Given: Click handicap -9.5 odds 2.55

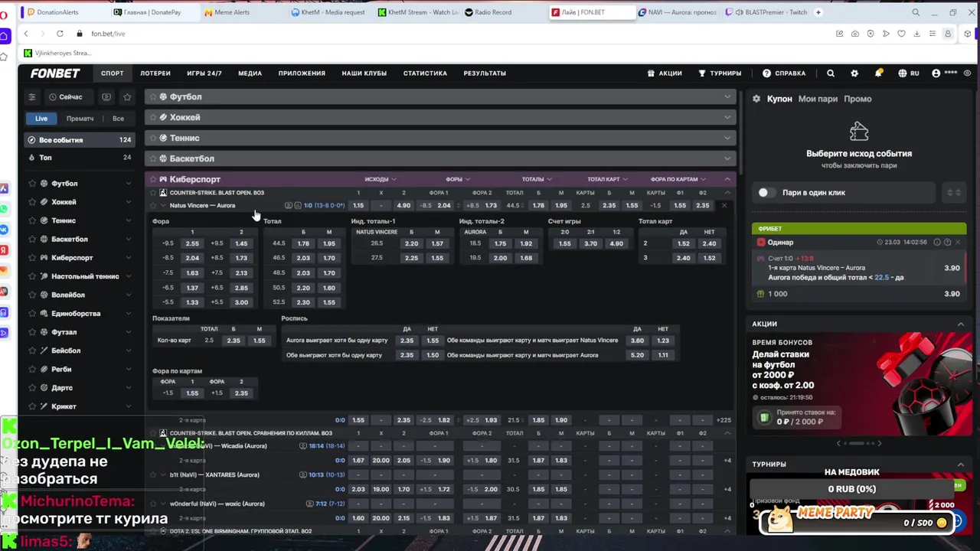Looking at the screenshot, I should [192, 243].
